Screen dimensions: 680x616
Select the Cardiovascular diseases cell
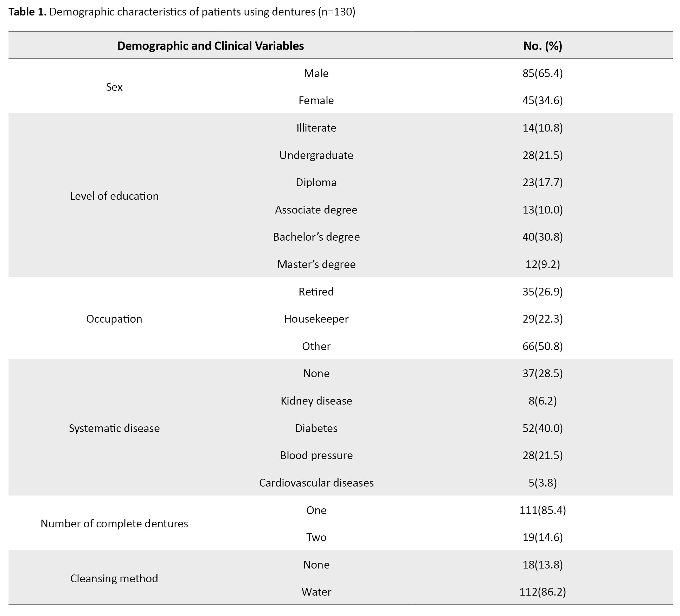(316, 483)
